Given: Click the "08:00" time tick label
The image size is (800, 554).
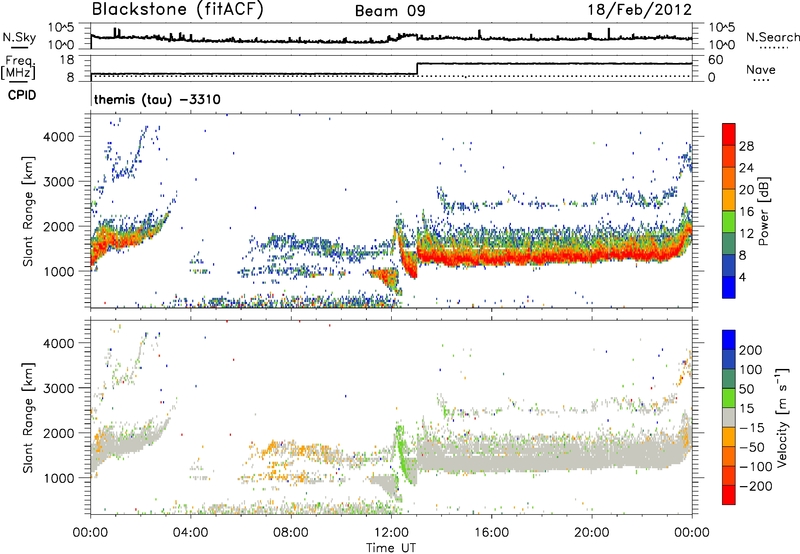Looking at the screenshot, I should 291,533.
